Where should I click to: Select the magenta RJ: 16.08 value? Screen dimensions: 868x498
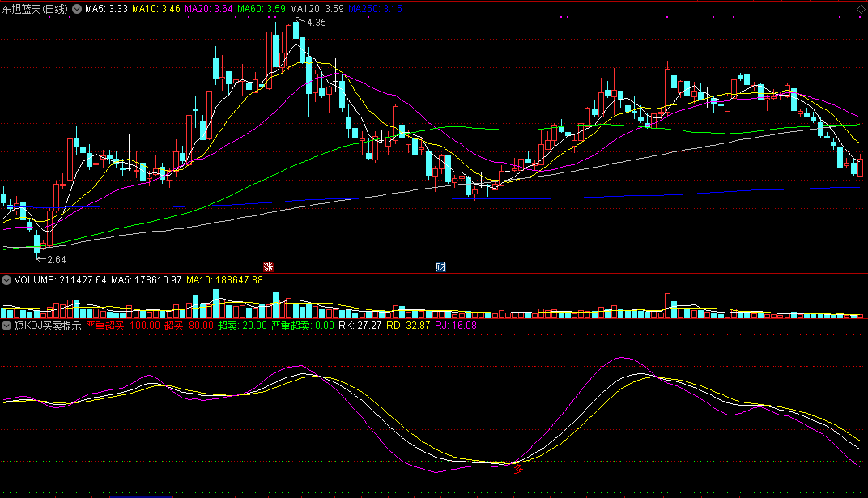456,326
